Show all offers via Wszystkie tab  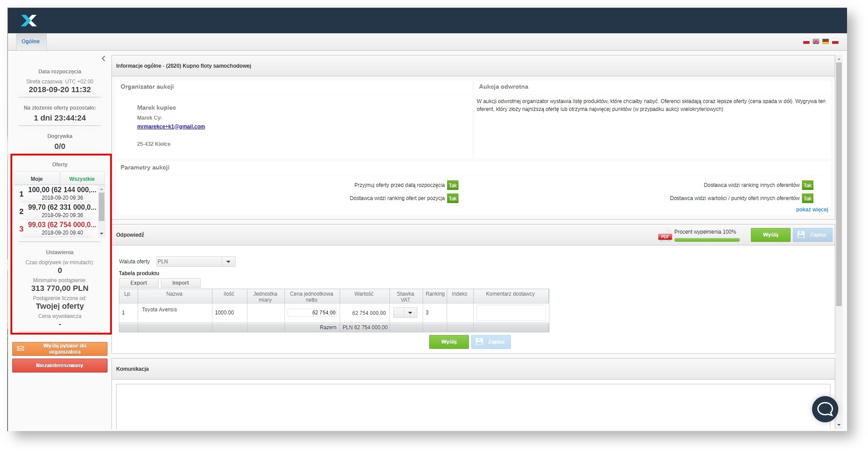(82, 179)
